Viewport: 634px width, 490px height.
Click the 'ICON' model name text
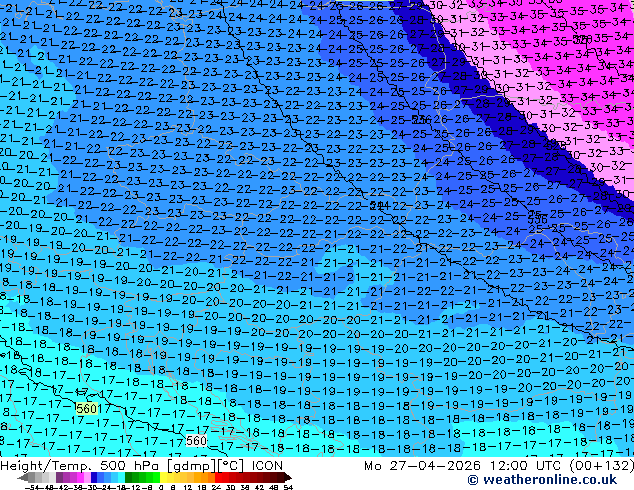point(267,466)
